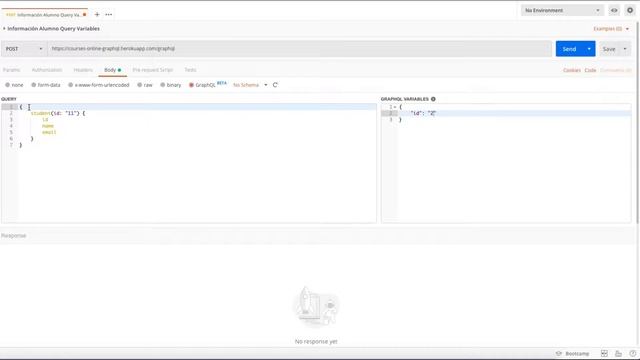Select the Información Alumno Query request tab
The width and height of the screenshot is (640, 360).
[x=46, y=15]
